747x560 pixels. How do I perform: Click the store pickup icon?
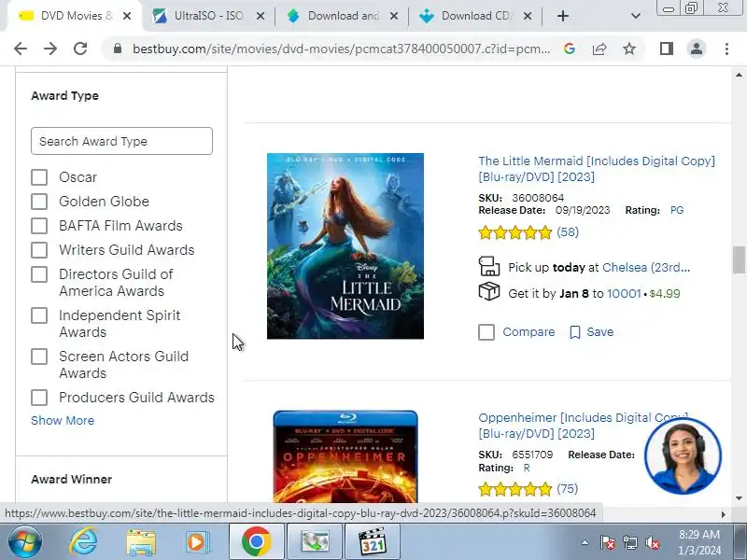[488, 266]
